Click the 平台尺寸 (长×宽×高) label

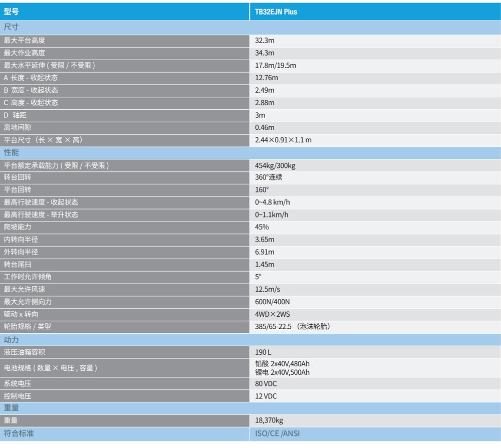(43, 140)
